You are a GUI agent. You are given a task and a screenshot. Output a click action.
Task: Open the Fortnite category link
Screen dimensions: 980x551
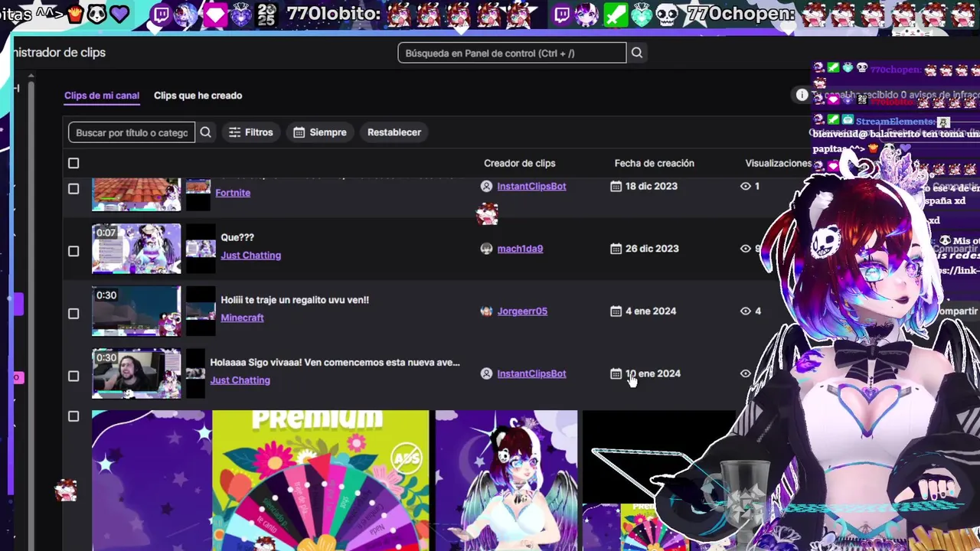pos(233,193)
